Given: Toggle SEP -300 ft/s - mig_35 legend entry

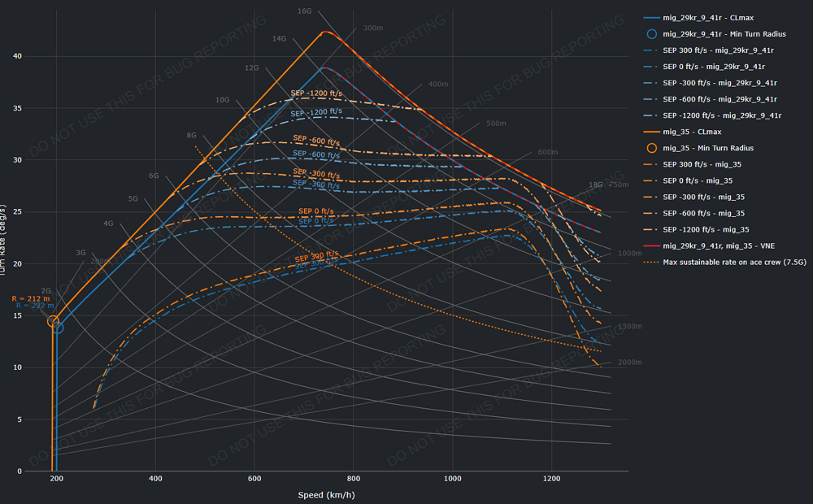Looking at the screenshot, I should pyautogui.click(x=693, y=197).
